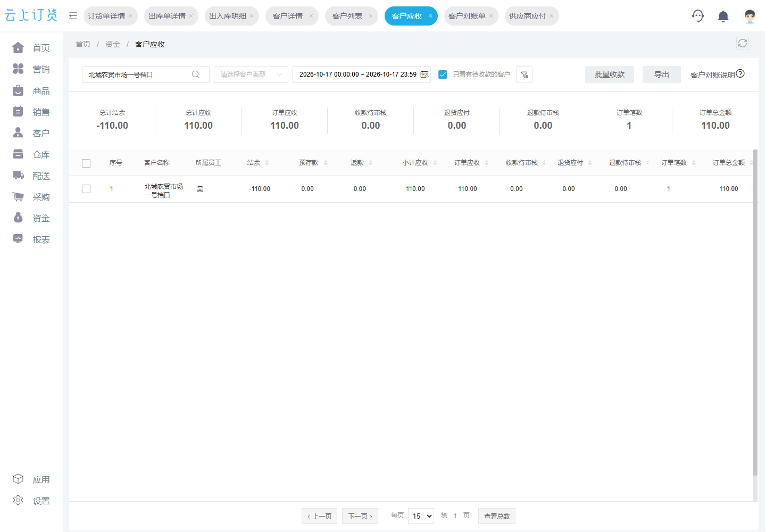Switch to the 订货单详情 tab
The height and width of the screenshot is (532, 766).
tap(106, 16)
